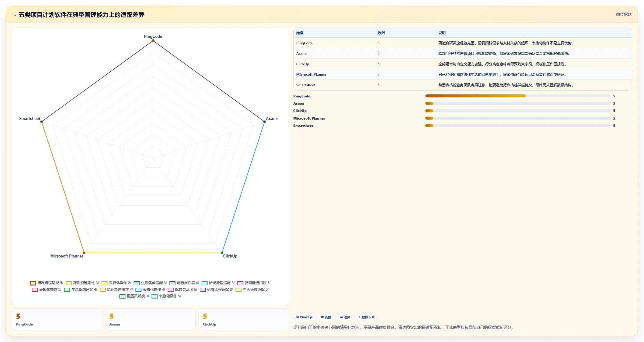Open the 数据卡片 chip
This screenshot has height=342, width=644.
367,317
